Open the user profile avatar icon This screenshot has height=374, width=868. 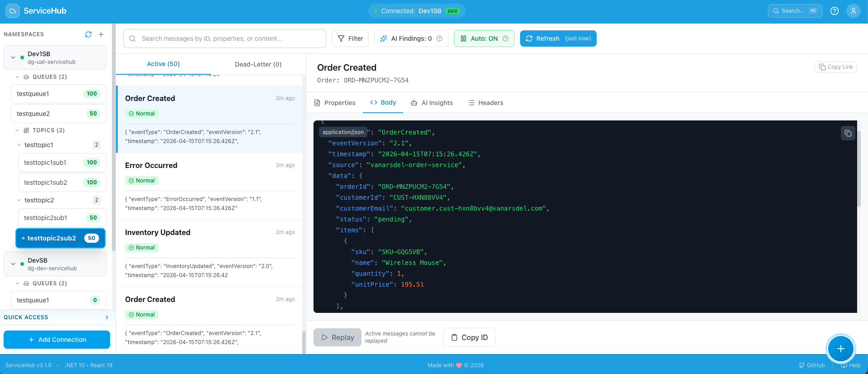(x=854, y=11)
